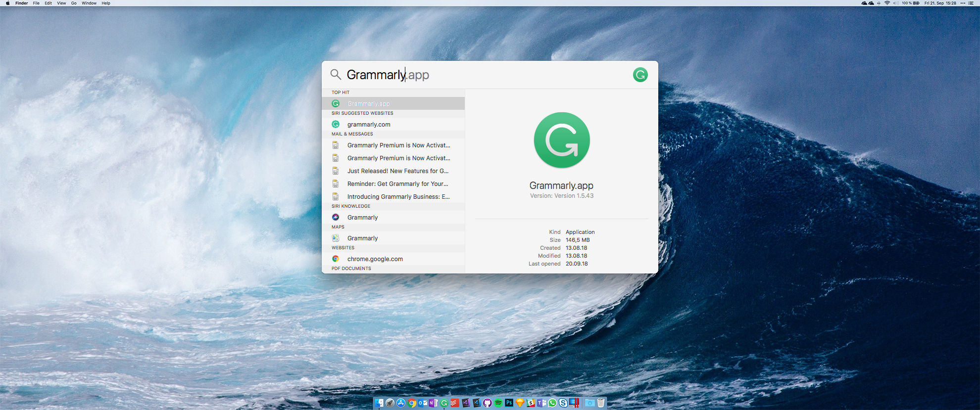The width and height of the screenshot is (980, 410).
Task: Open the View menu
Action: click(x=61, y=3)
